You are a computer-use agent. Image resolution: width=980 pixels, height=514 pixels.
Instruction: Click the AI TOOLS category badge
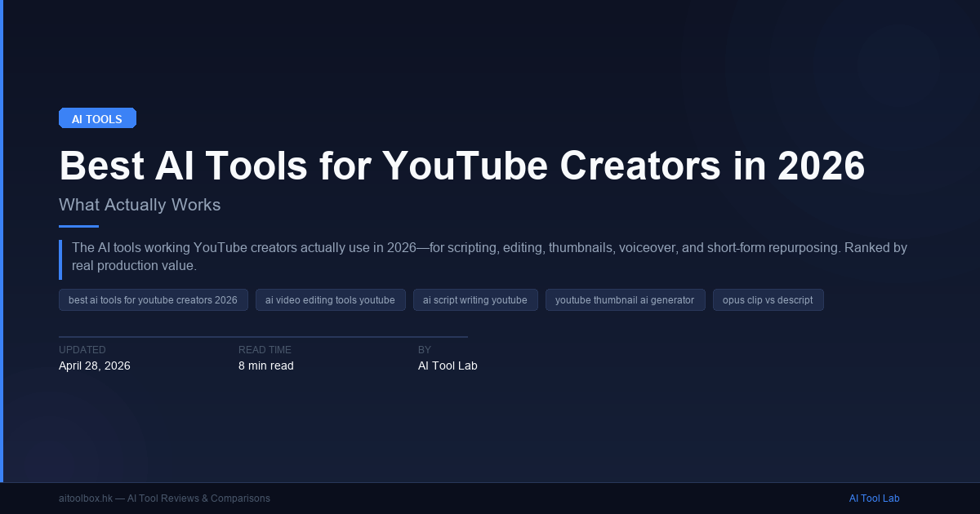97,118
